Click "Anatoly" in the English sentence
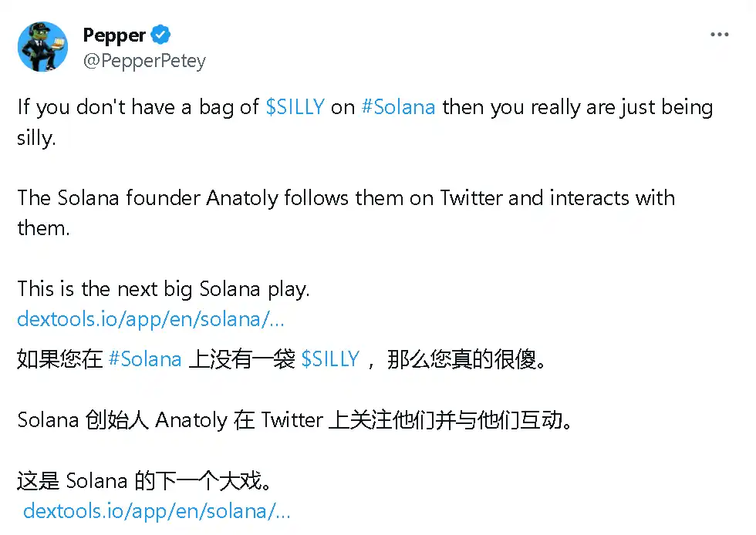The height and width of the screenshot is (535, 756). click(242, 198)
